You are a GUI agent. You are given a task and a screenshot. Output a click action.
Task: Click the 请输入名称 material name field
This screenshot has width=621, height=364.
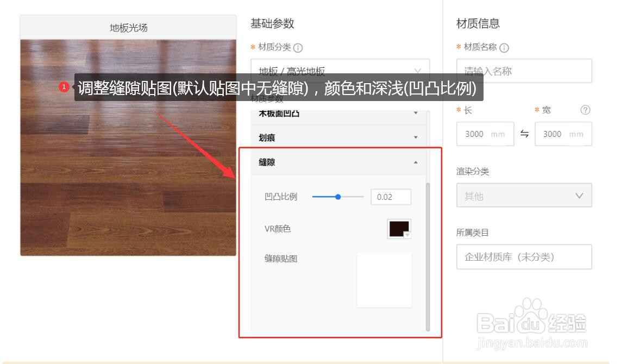pyautogui.click(x=524, y=71)
